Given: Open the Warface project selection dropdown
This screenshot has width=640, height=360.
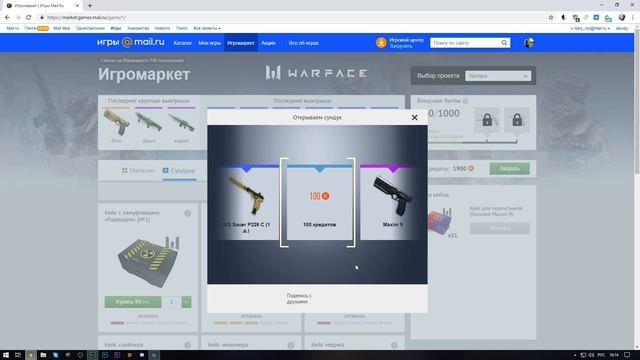Looking at the screenshot, I should coord(498,76).
